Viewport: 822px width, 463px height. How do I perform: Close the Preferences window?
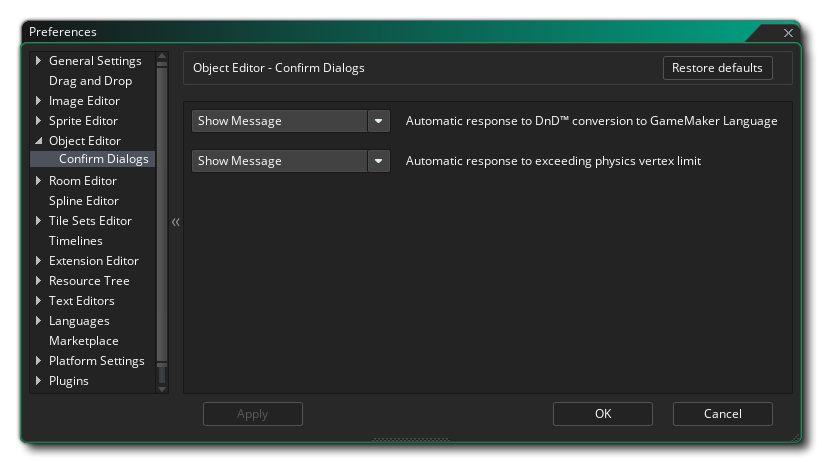tap(788, 33)
